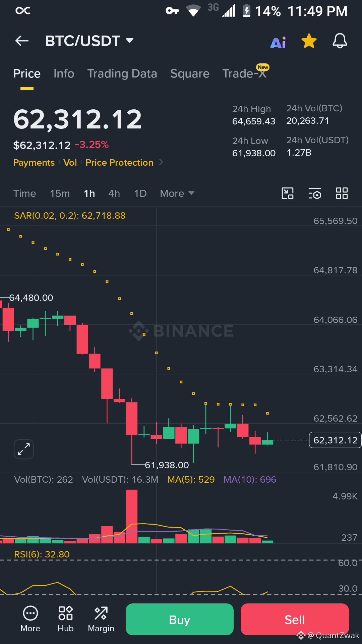The height and width of the screenshot is (644, 362).
Task: Switch to the Info tab
Action: [x=64, y=73]
